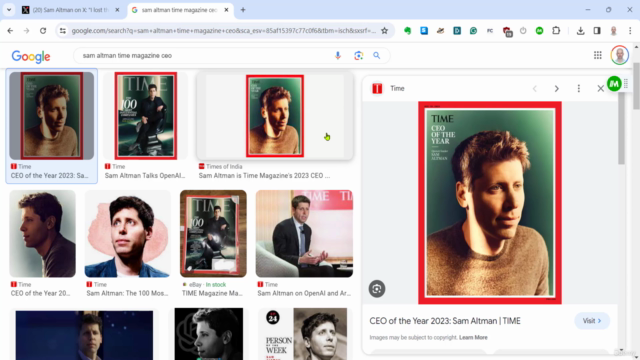The width and height of the screenshot is (640, 360).
Task: Show the previous image in preview panel
Action: coord(535,89)
